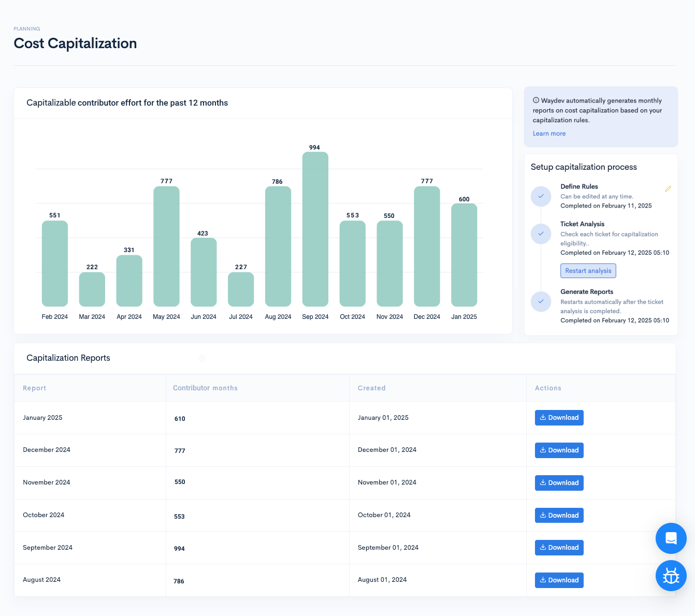Download the December 2024 report
This screenshot has width=695, height=616.
click(x=559, y=450)
